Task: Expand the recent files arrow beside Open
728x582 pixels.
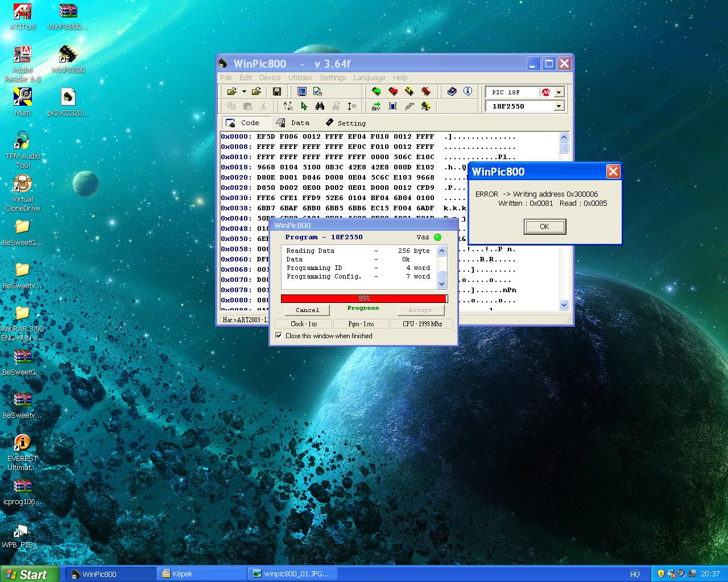Action: coord(244,92)
